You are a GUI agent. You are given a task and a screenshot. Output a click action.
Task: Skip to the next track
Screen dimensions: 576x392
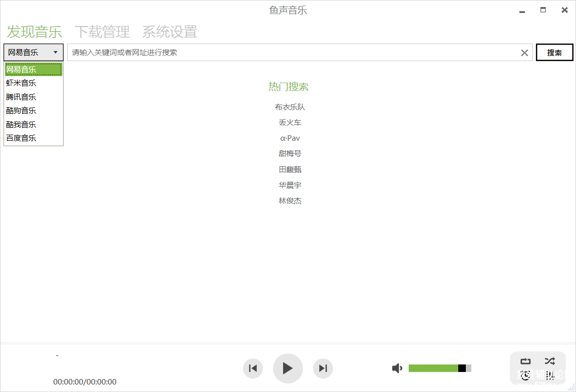click(323, 368)
